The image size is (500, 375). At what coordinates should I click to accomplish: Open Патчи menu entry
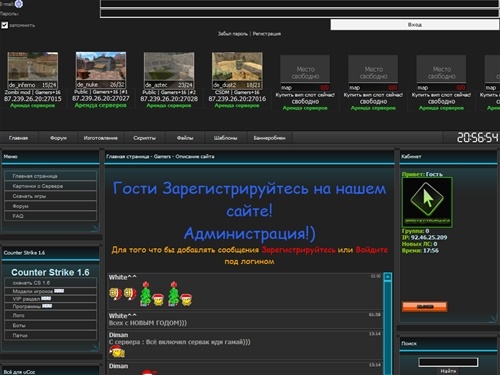point(51,335)
